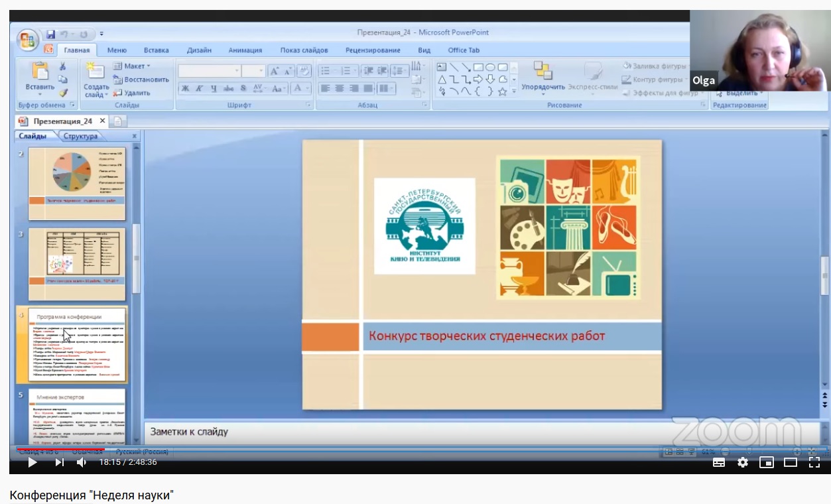Copy selection with the Copy icon
This screenshot has height=504, width=831.
(63, 80)
